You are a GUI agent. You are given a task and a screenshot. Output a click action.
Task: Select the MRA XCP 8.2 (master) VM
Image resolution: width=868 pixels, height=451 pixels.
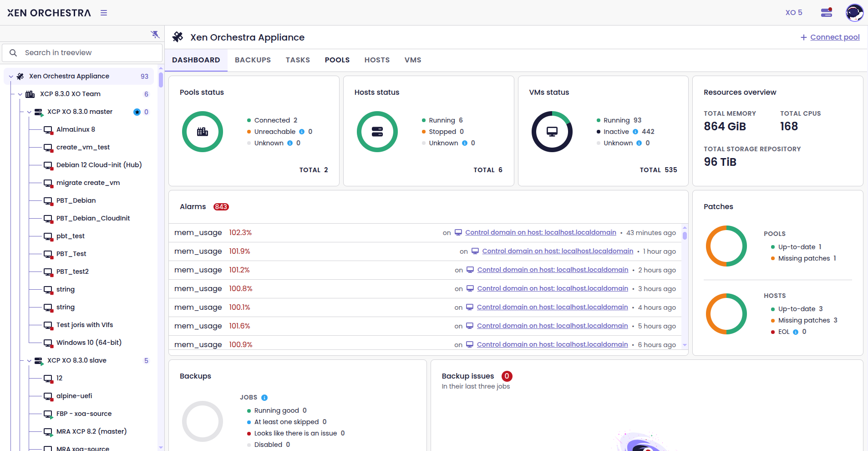tap(91, 431)
